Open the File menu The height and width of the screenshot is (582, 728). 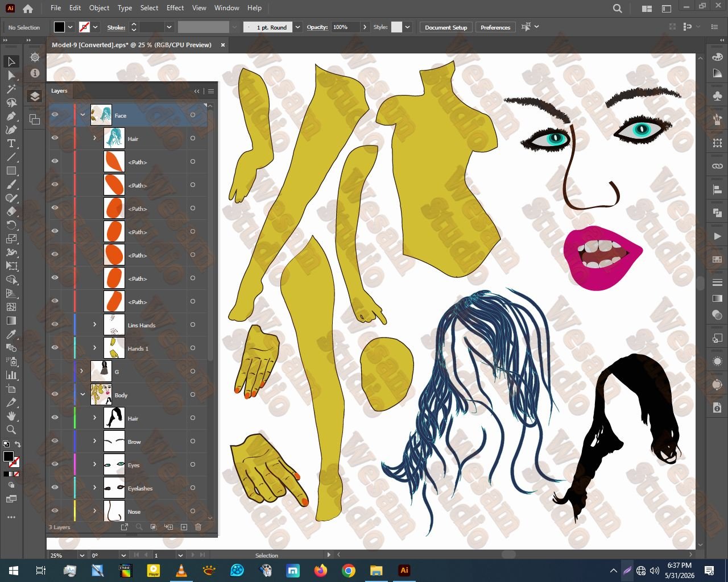click(x=56, y=8)
